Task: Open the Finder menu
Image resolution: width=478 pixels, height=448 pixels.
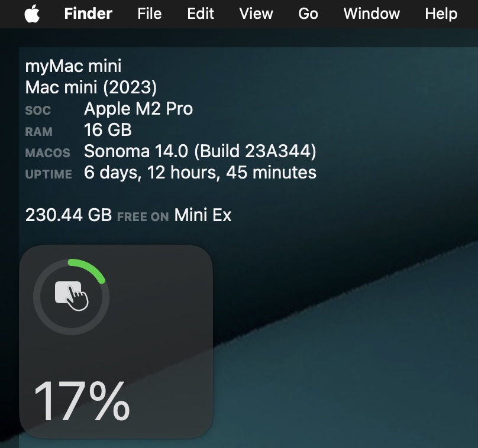Action: 88,14
